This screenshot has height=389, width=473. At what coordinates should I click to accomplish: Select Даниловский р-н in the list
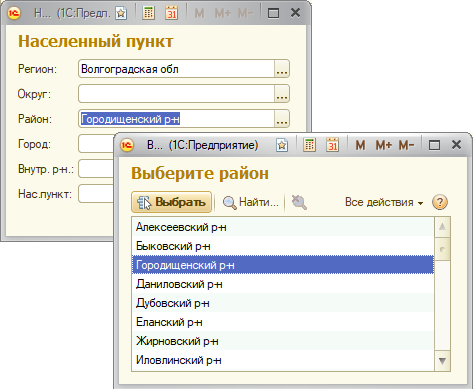(283, 284)
